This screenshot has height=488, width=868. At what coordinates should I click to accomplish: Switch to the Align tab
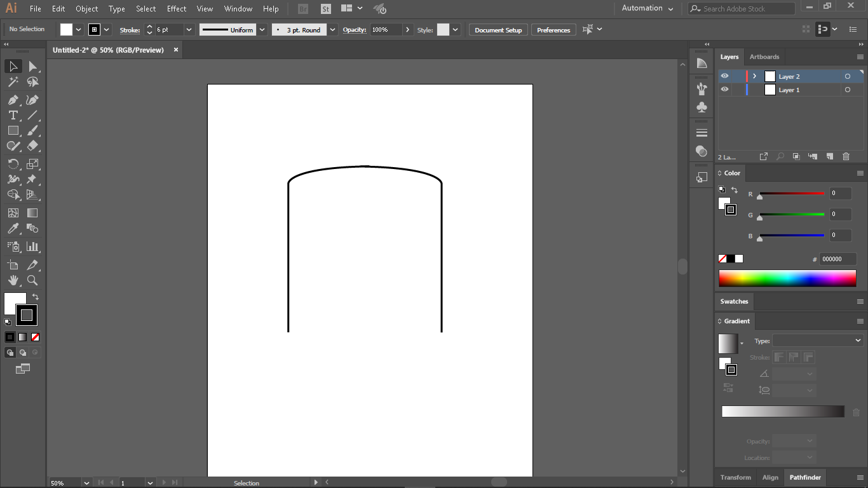770,477
